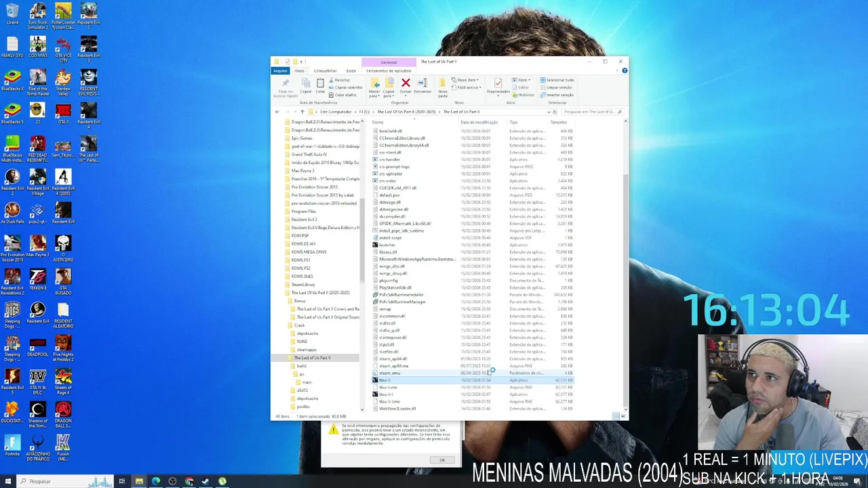Select the steam_emu file
The width and height of the screenshot is (868, 488).
389,373
